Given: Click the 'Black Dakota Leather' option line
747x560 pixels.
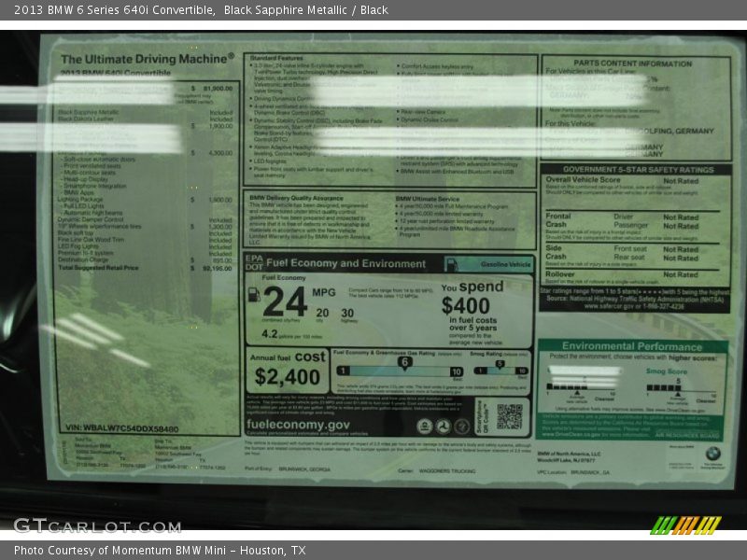Looking at the screenshot, I should tap(86, 119).
